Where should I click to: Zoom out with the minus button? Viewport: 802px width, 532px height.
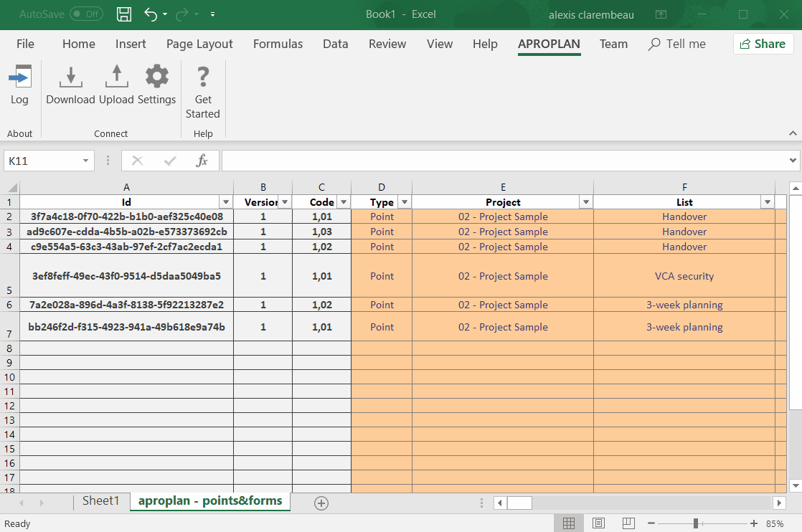click(x=651, y=523)
